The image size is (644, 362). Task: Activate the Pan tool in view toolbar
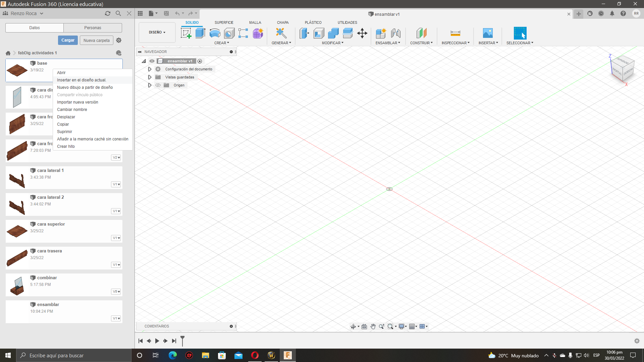click(373, 326)
